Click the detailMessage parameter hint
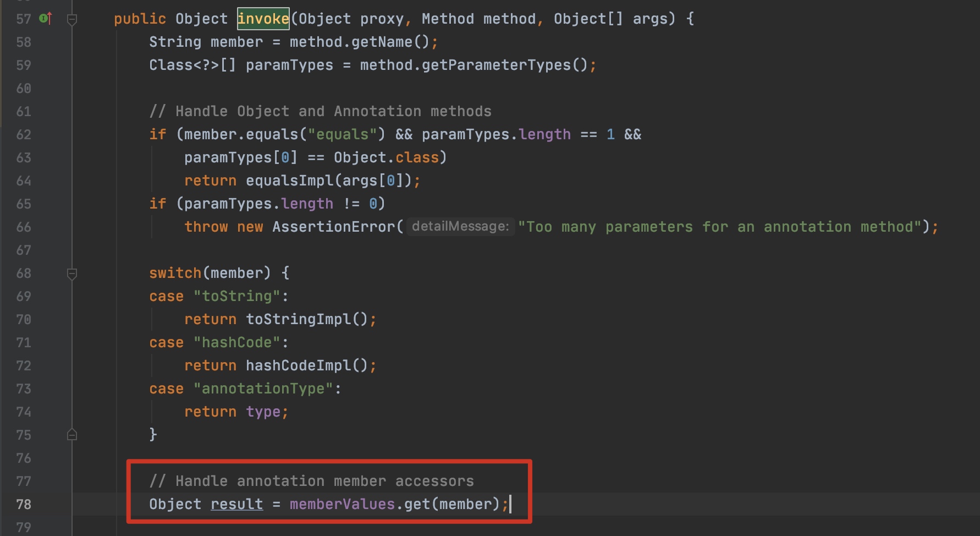Viewport: 980px width, 536px height. coord(460,227)
